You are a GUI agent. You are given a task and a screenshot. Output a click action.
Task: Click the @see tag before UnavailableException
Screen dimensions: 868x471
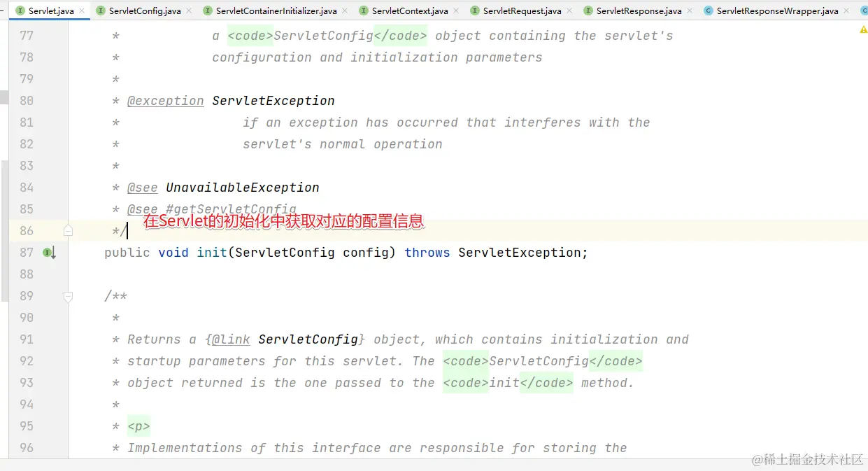coord(143,188)
